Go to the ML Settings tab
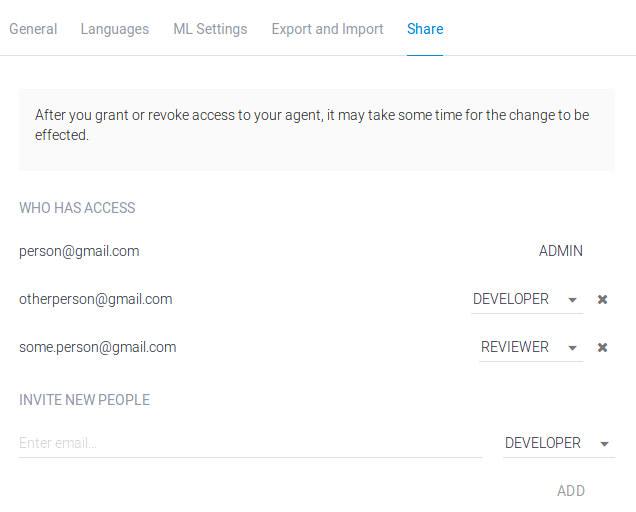Image resolution: width=636 pixels, height=512 pixels. 210,29
